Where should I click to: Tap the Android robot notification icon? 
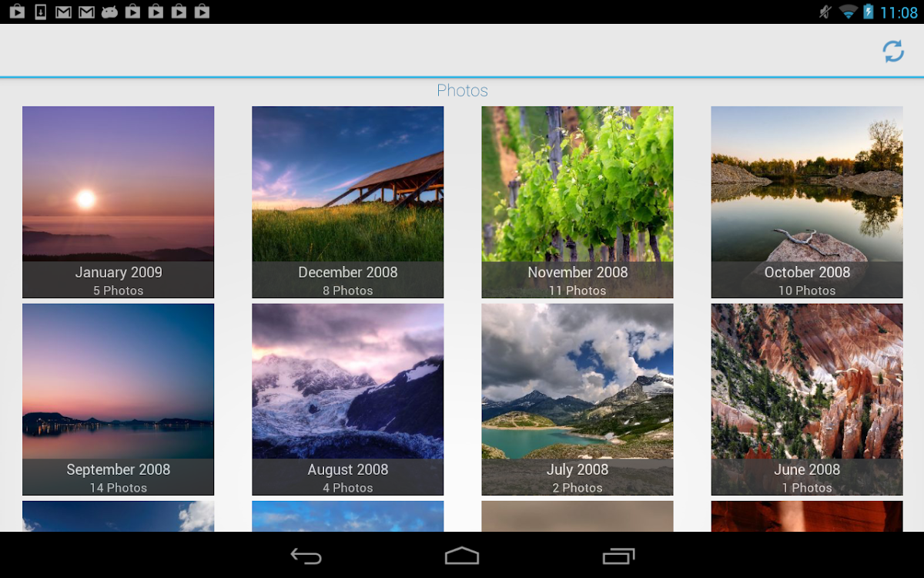tap(109, 12)
